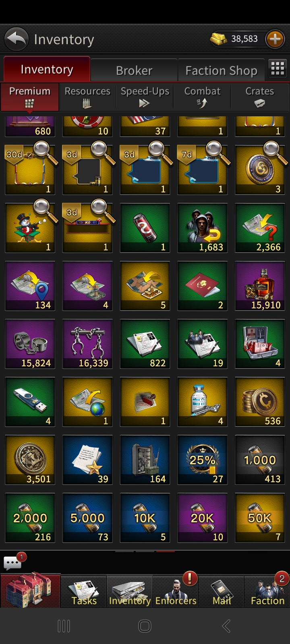Screen dimensions: 290x644
Task: Go to Enforcers in bottom bar
Action: point(176,591)
